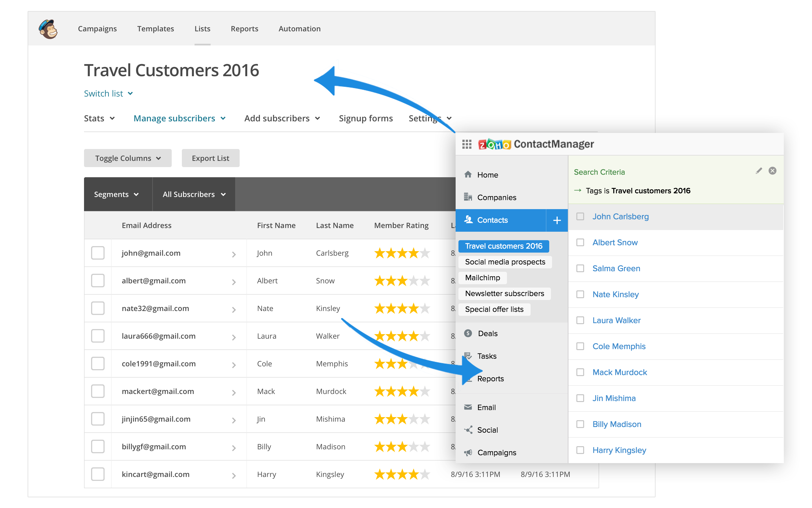Sort by Member Rating column header
The height and width of the screenshot is (508, 812).
tap(401, 225)
